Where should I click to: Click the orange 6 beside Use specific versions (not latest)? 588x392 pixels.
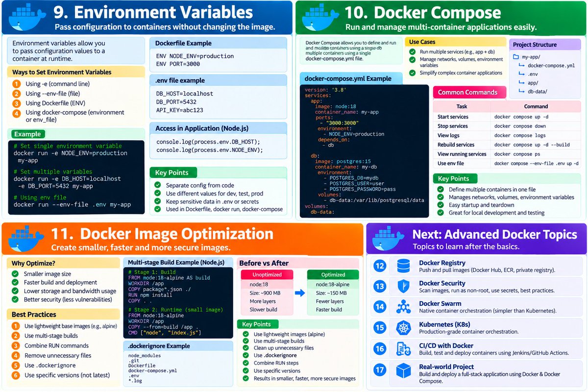[x=16, y=375]
